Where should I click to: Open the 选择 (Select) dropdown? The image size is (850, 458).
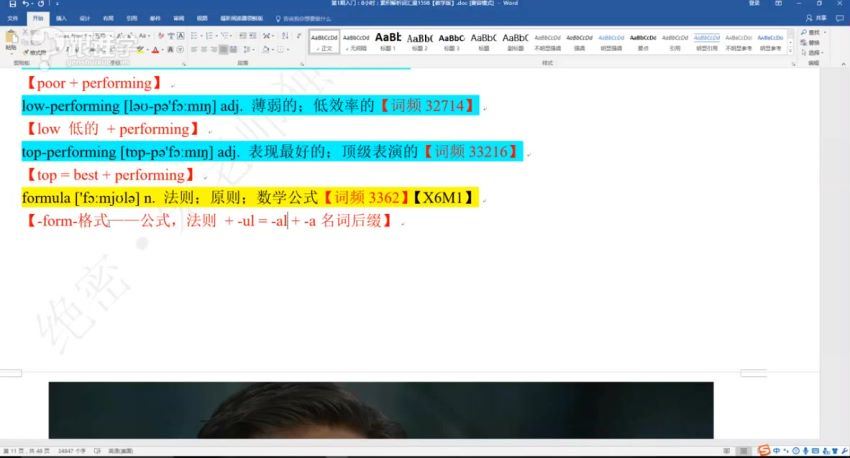812,53
